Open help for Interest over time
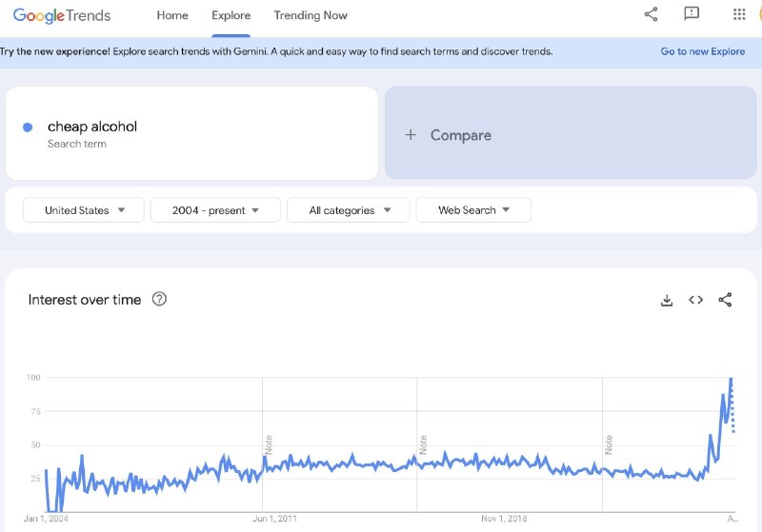The image size is (762, 532). pos(159,299)
